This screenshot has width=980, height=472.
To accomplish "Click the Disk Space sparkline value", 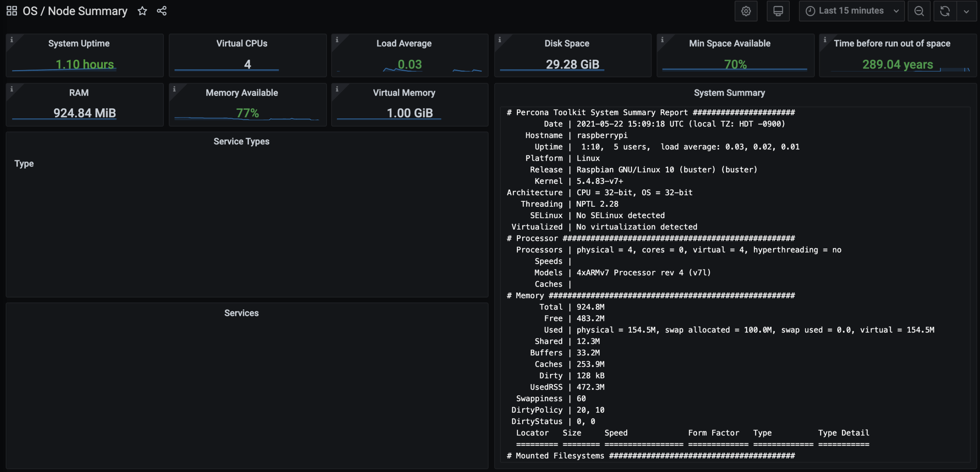I will click(572, 64).
